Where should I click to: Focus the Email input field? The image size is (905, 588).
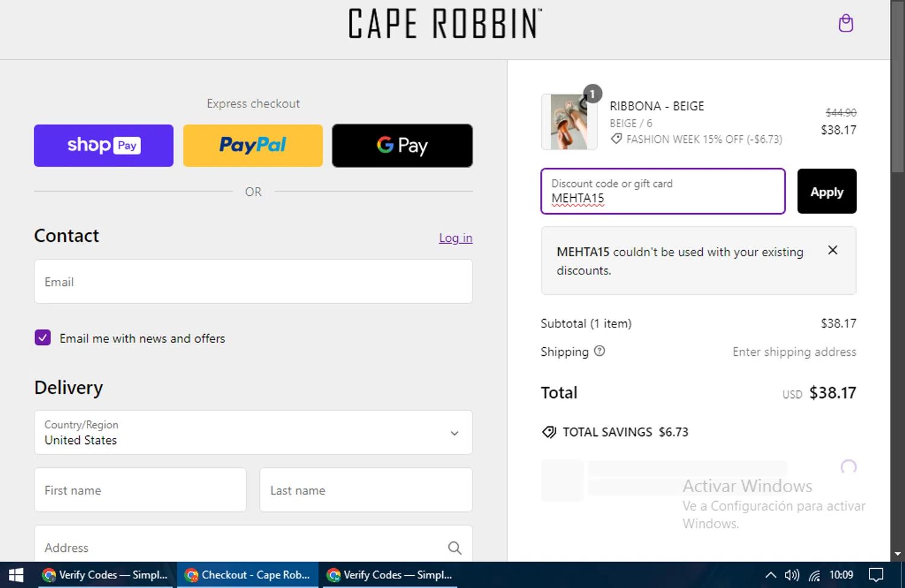[x=253, y=282]
